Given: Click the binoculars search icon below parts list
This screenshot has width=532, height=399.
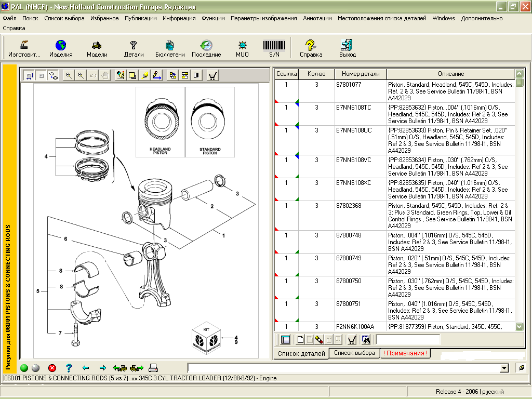Looking at the screenshot, I should [x=366, y=339].
